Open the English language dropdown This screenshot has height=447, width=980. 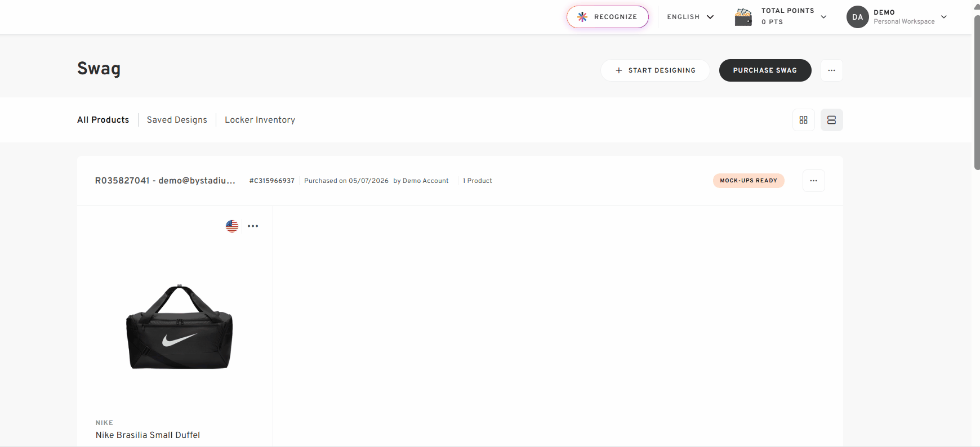pos(691,17)
